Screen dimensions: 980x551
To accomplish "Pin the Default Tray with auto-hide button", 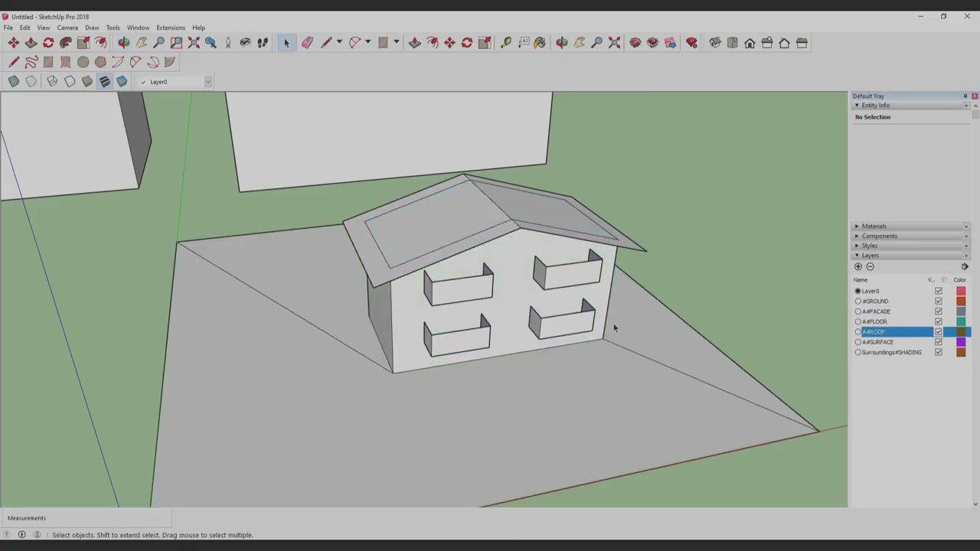I will tap(965, 96).
